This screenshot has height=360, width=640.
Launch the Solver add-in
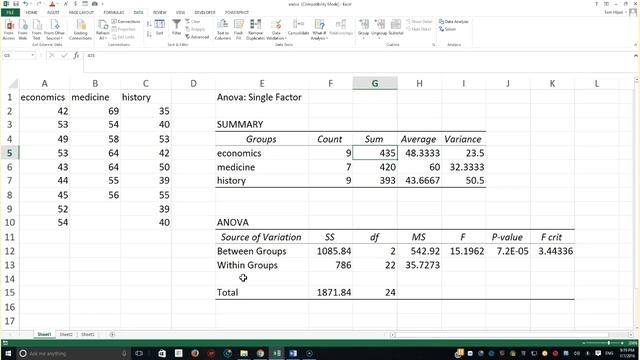pyautogui.click(x=447, y=29)
